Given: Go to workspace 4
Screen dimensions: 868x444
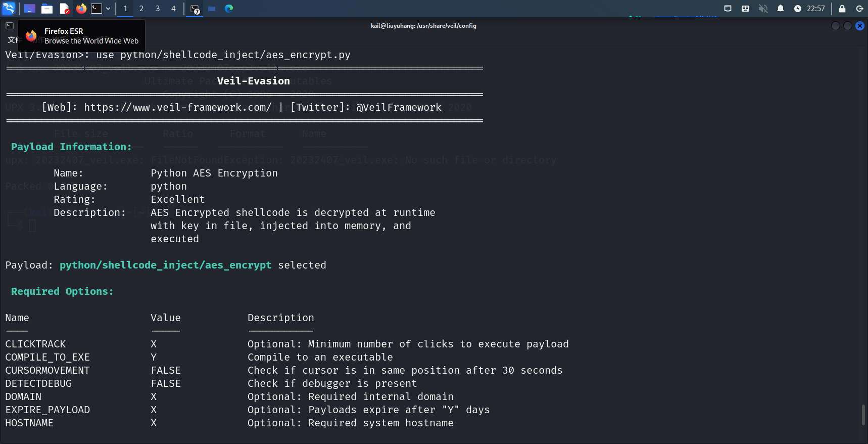Looking at the screenshot, I should pos(173,9).
